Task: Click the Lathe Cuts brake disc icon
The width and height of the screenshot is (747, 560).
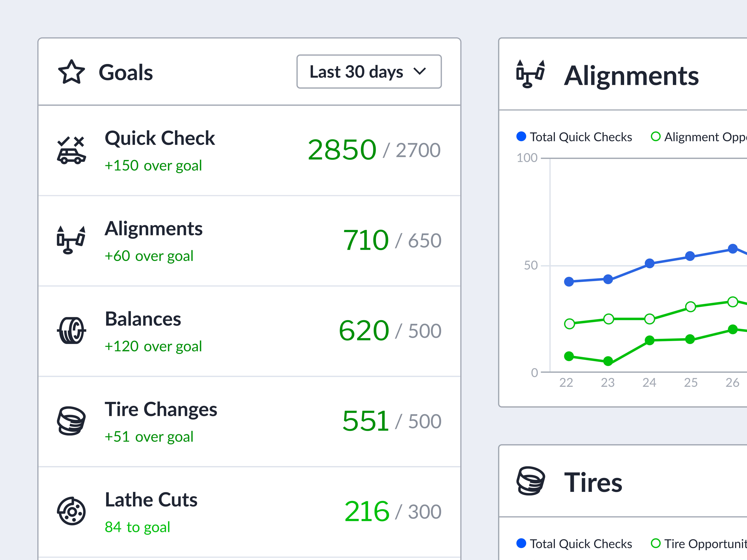Action: coord(71,511)
